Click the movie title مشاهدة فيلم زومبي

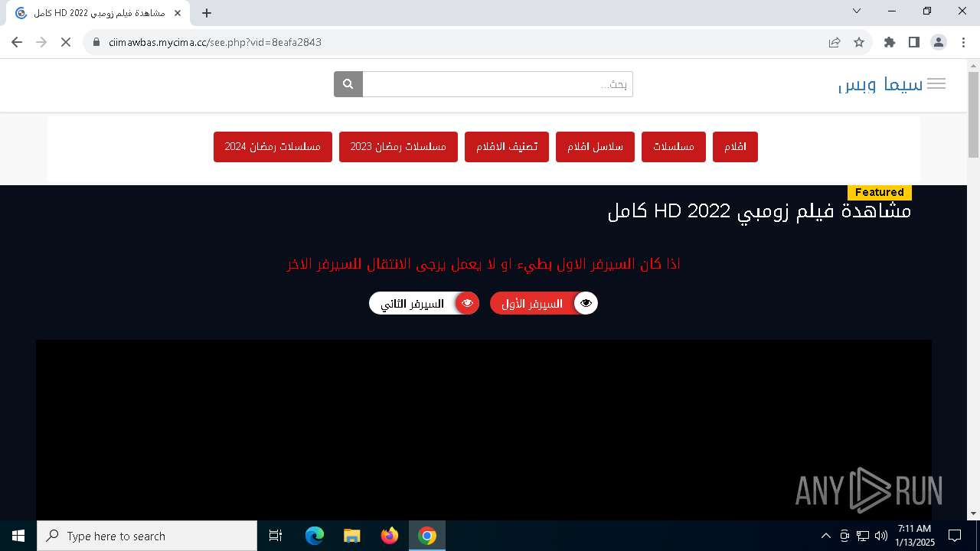pos(759,211)
